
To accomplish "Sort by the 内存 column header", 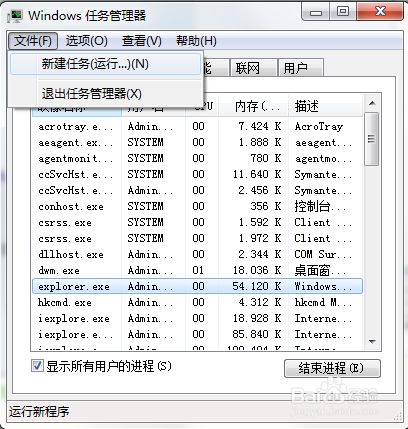I will [x=253, y=106].
